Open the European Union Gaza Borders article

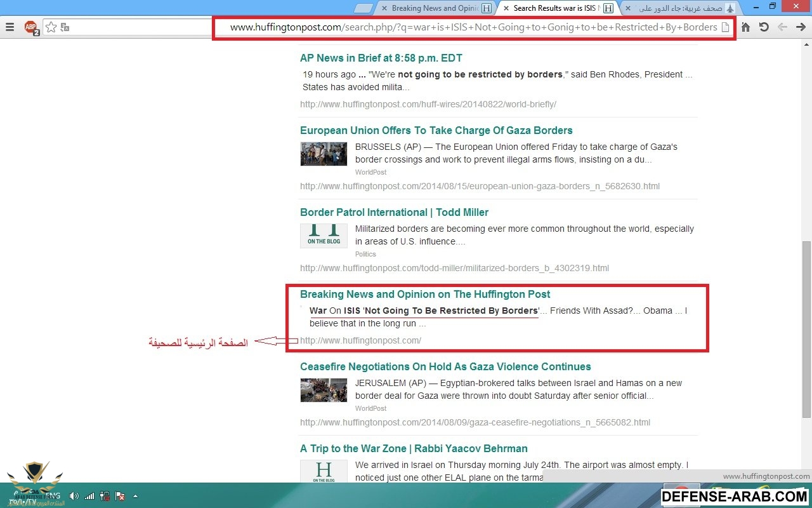[x=436, y=130]
